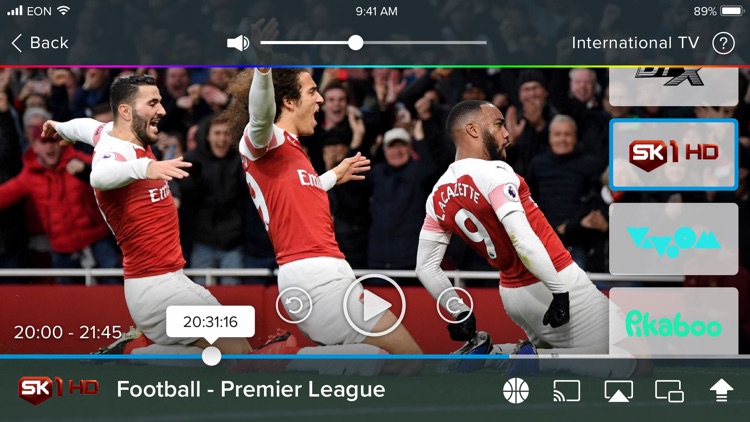This screenshot has height=422, width=750.
Task: Click the timeline scrubber handle
Action: [x=211, y=356]
